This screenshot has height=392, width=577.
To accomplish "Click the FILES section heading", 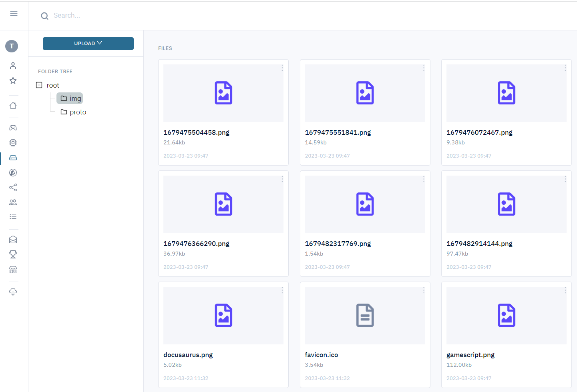I will tap(165, 48).
